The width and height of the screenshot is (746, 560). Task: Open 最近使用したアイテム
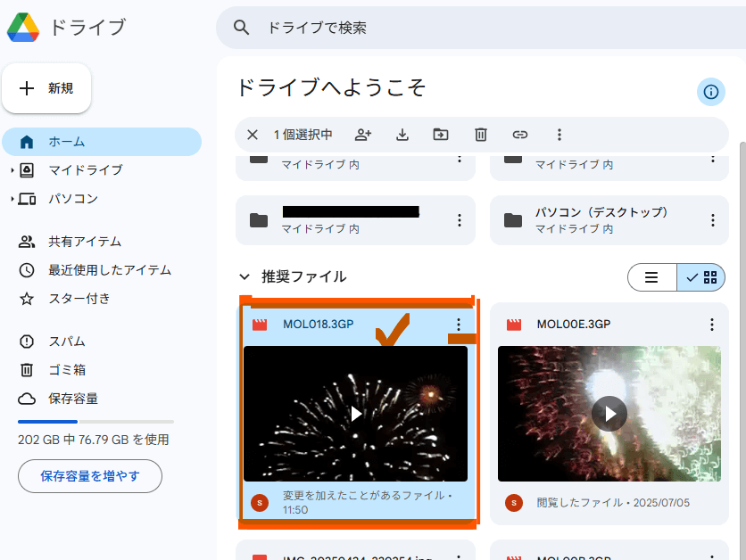click(x=110, y=270)
